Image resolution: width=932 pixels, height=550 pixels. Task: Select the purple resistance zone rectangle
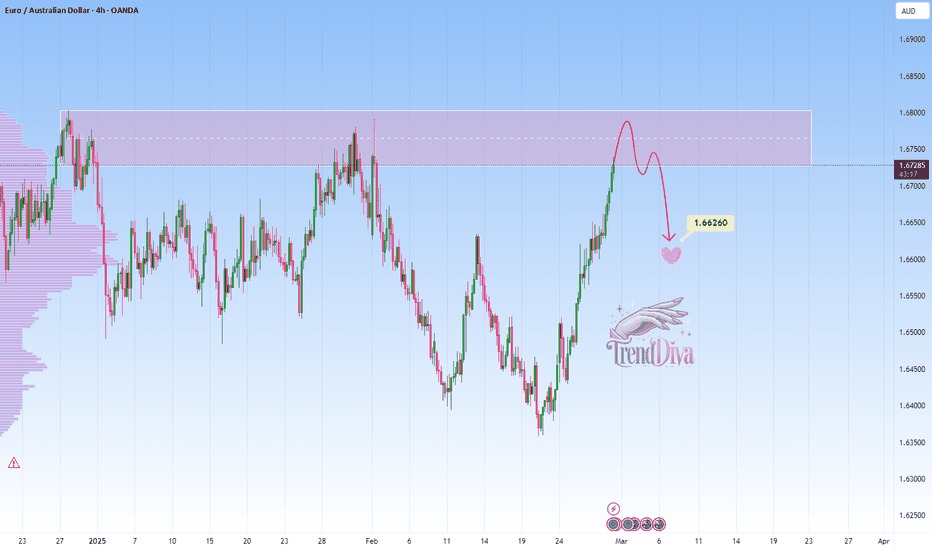click(x=436, y=138)
